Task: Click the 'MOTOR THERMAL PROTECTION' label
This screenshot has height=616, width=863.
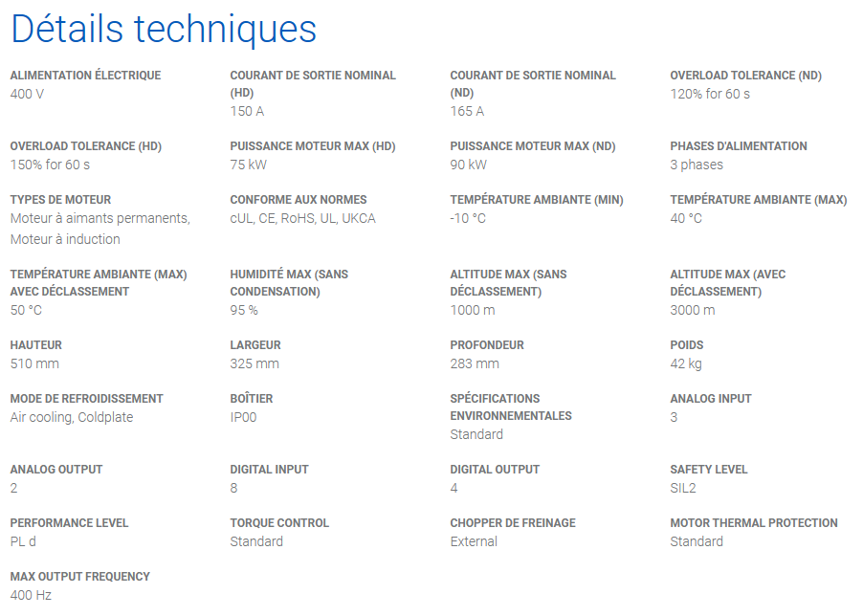Action: (754, 523)
